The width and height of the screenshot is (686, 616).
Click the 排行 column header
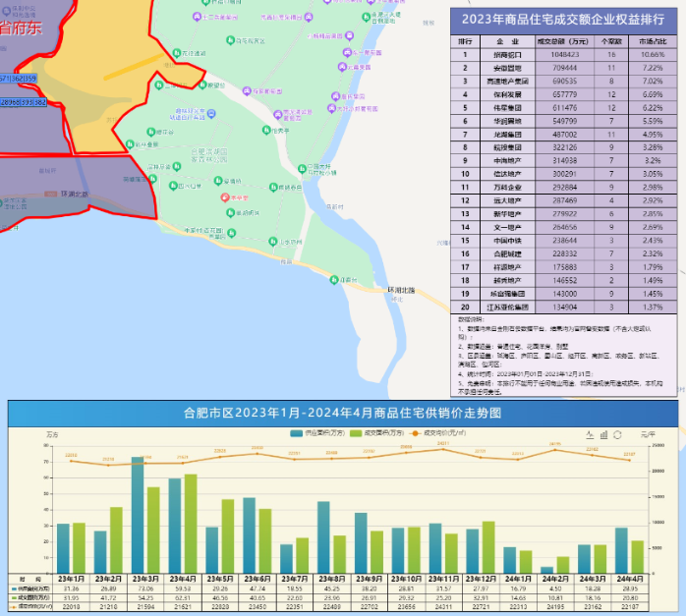click(x=465, y=42)
